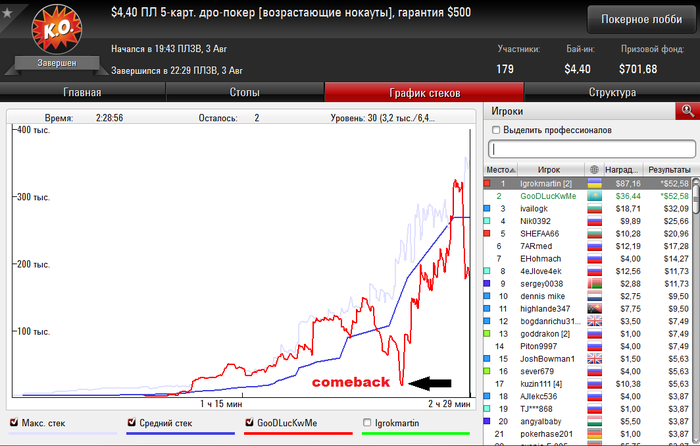Sort by the Место column header

[x=500, y=170]
